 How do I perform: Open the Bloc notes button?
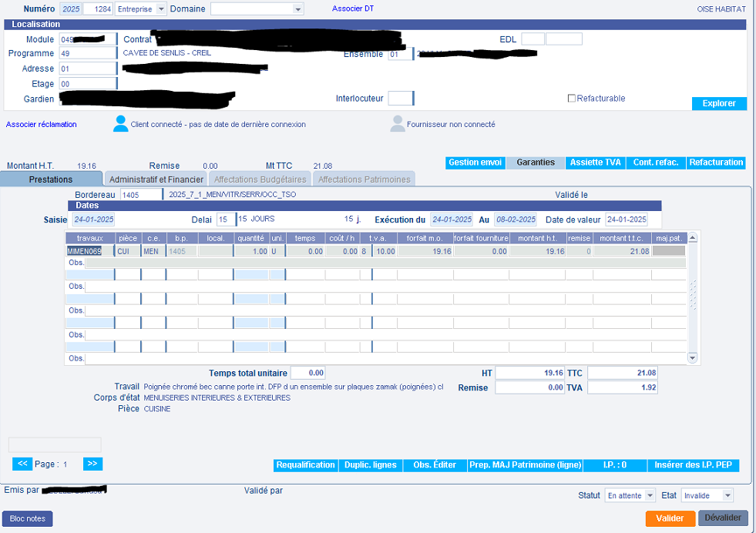[x=28, y=518]
